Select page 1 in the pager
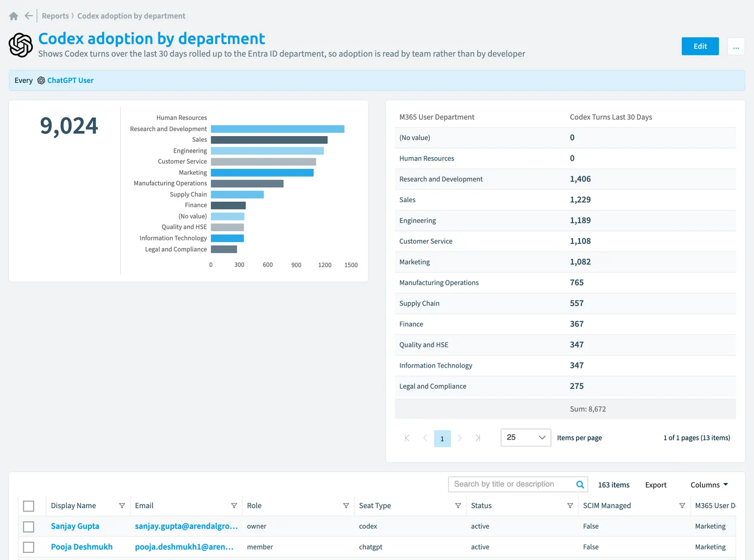 443,438
